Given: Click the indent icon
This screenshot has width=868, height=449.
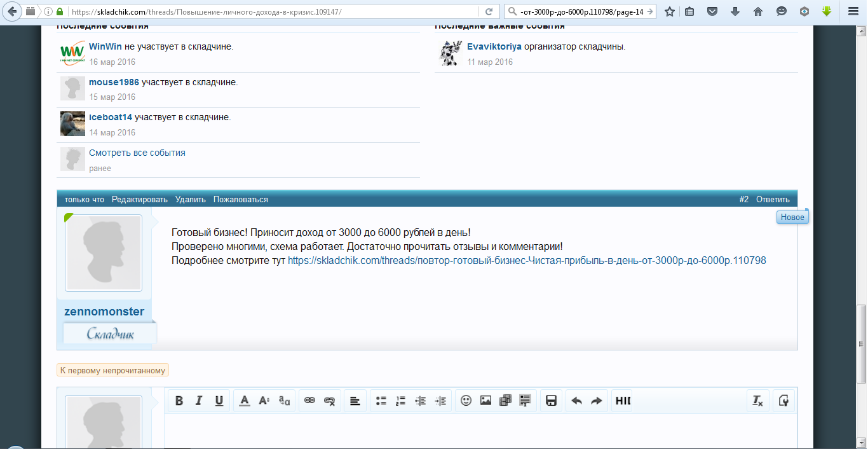Looking at the screenshot, I should coord(440,401).
